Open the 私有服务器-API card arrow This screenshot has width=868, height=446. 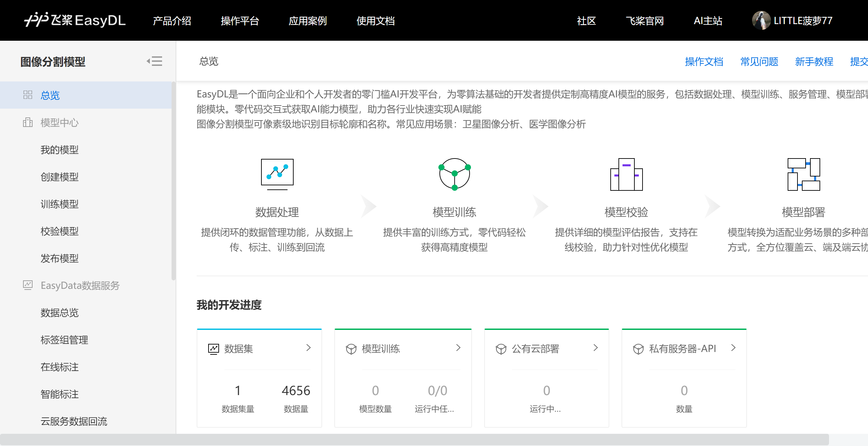pyautogui.click(x=733, y=348)
